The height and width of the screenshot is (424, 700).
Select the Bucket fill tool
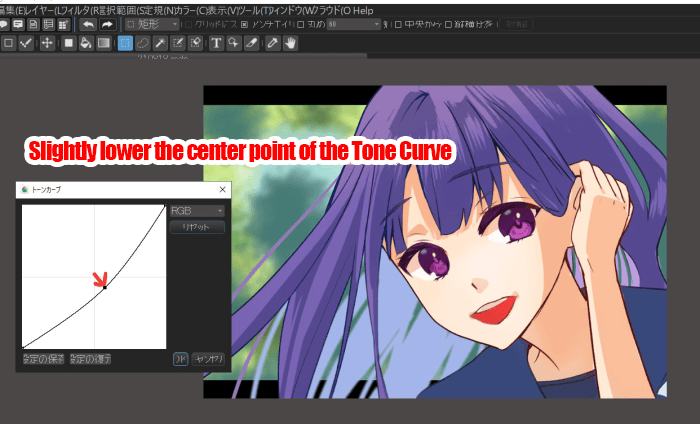[x=86, y=43]
